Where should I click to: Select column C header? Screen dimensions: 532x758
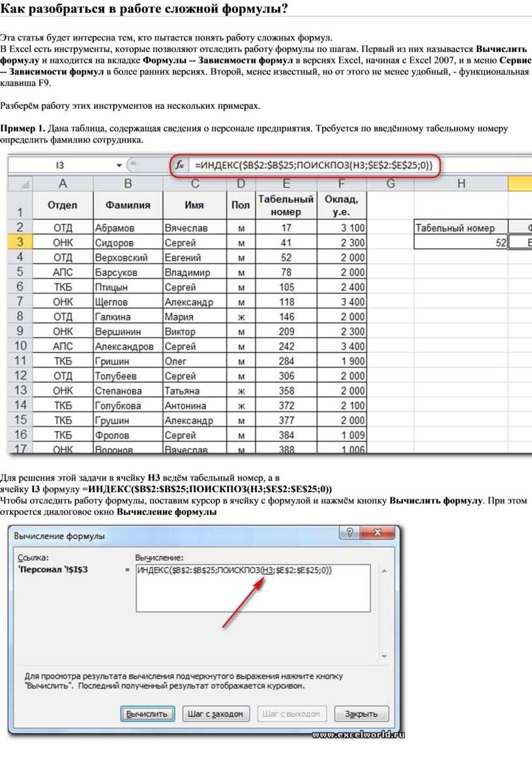[195, 184]
